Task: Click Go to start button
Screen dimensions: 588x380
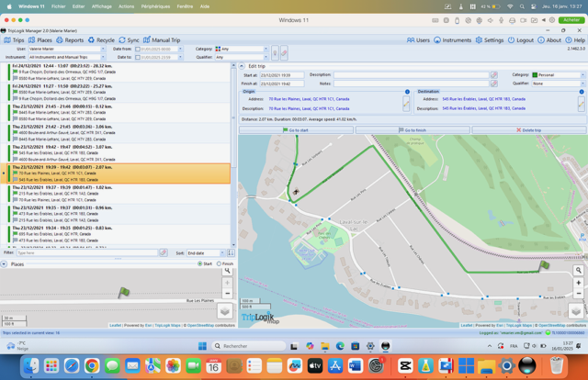Action: click(x=296, y=130)
